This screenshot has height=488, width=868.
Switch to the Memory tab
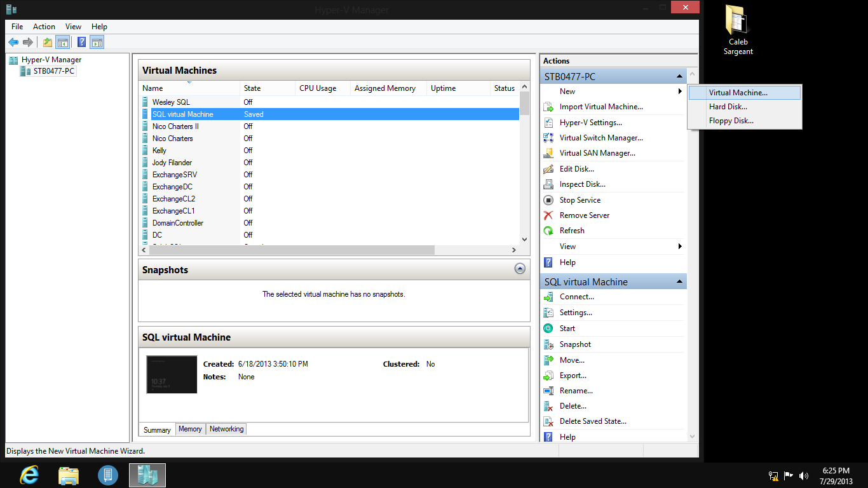(190, 429)
